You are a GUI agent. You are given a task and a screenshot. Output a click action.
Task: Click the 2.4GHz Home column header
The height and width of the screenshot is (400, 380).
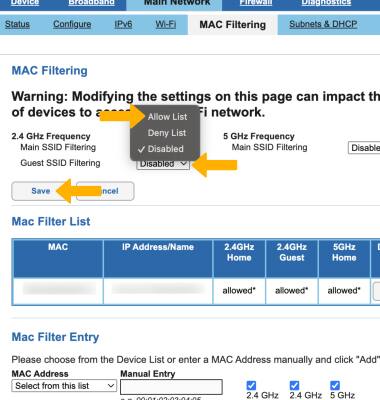239,258
